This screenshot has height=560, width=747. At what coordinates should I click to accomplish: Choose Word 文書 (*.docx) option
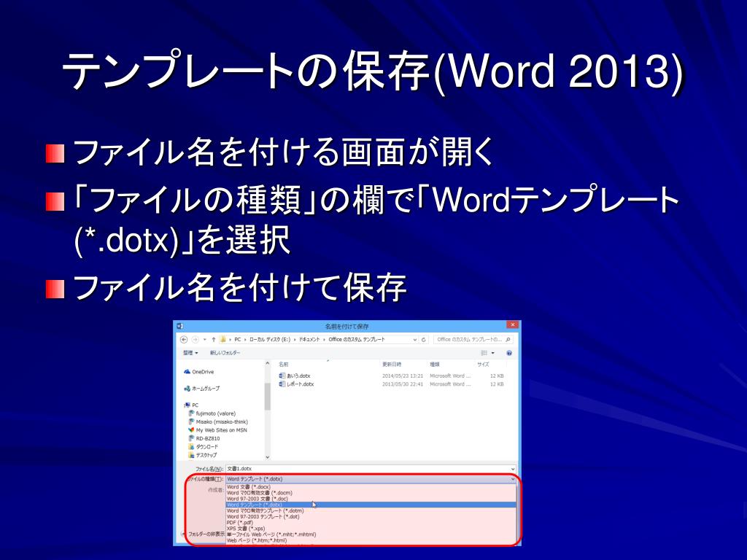[x=371, y=487]
